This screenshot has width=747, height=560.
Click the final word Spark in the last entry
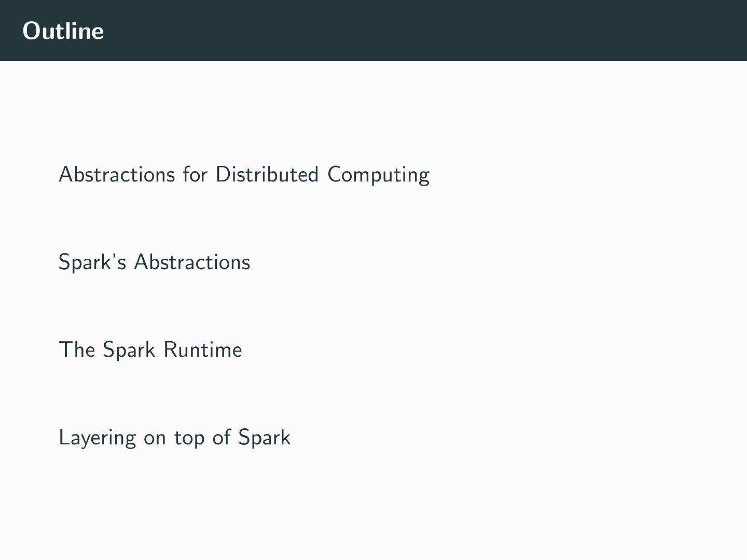pyautogui.click(x=264, y=438)
